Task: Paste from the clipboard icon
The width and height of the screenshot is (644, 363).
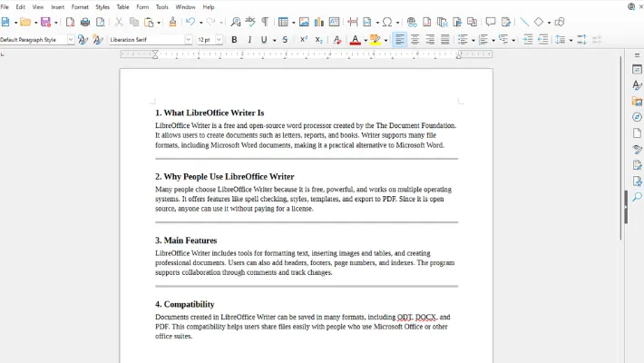Action: 149,22
